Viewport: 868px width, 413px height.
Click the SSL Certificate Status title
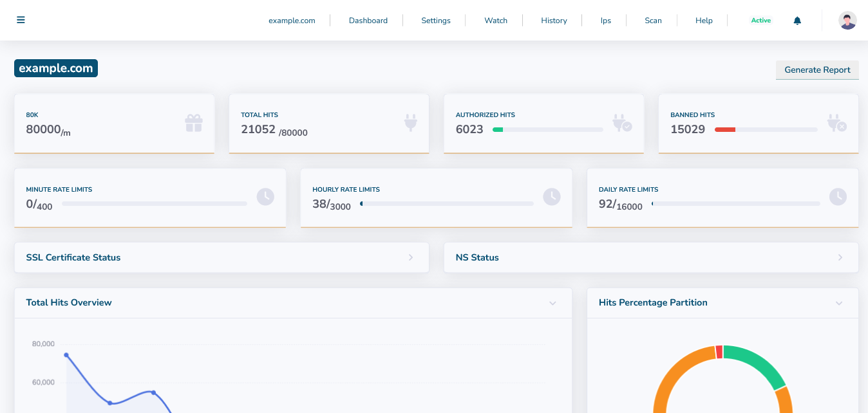coord(73,257)
